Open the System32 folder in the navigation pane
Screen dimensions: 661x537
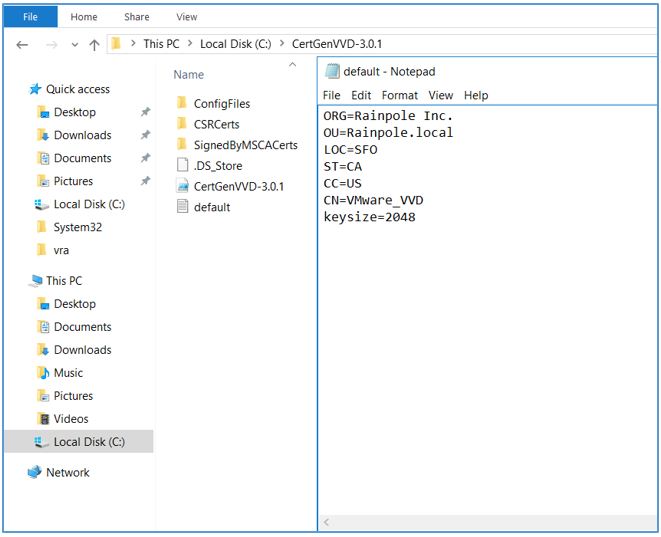click(78, 228)
